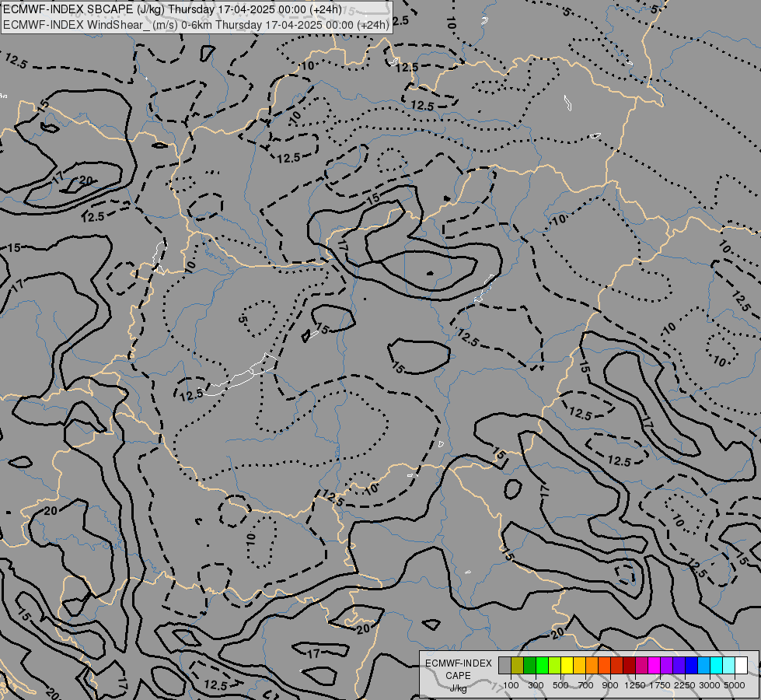Select the 3000 legend tick label
The image size is (761, 700).
pyautogui.click(x=710, y=685)
